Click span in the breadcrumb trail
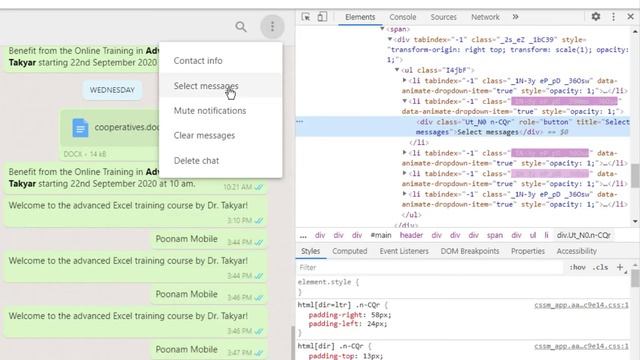This screenshot has width=640, height=360. (495, 235)
